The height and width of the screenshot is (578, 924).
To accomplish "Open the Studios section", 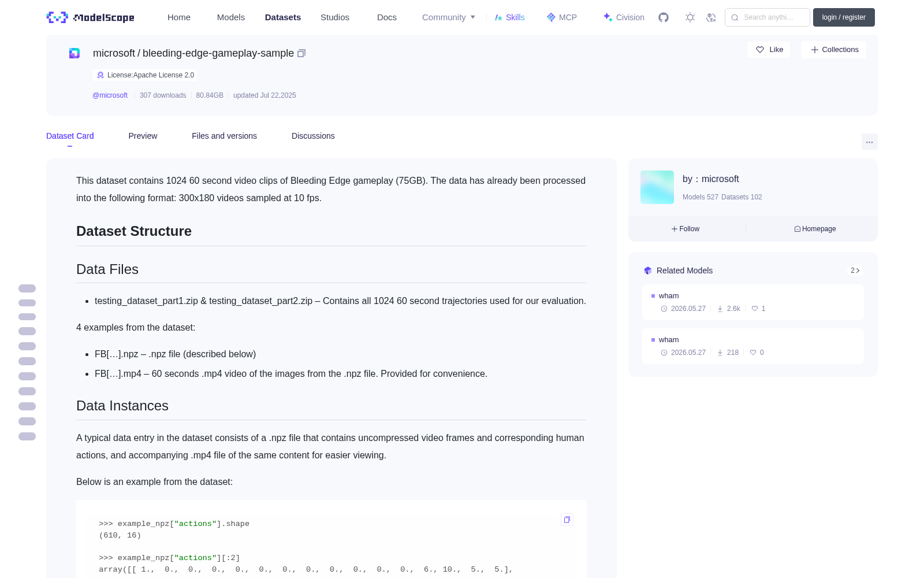I will click(335, 17).
